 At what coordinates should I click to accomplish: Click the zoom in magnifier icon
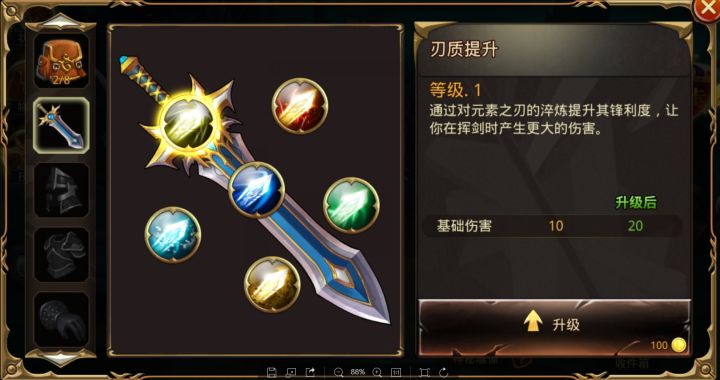[377, 372]
